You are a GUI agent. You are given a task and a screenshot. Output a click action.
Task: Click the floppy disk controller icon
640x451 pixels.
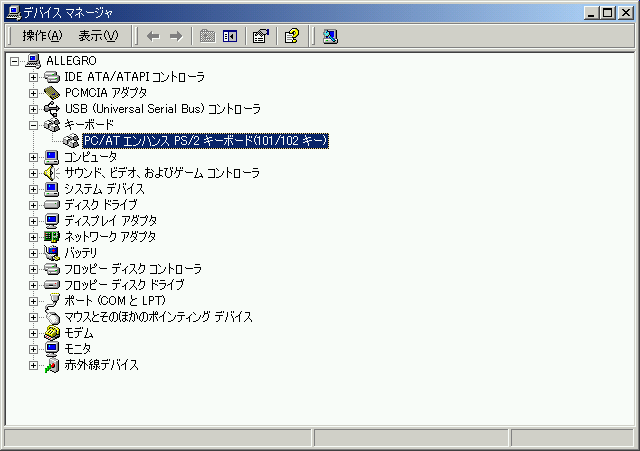52,269
